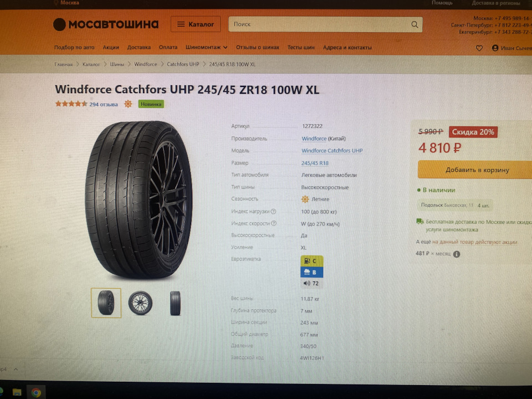Image resolution: width=532 pixels, height=399 pixels.
Task: Go to Подбор по авто
Action: tap(74, 47)
